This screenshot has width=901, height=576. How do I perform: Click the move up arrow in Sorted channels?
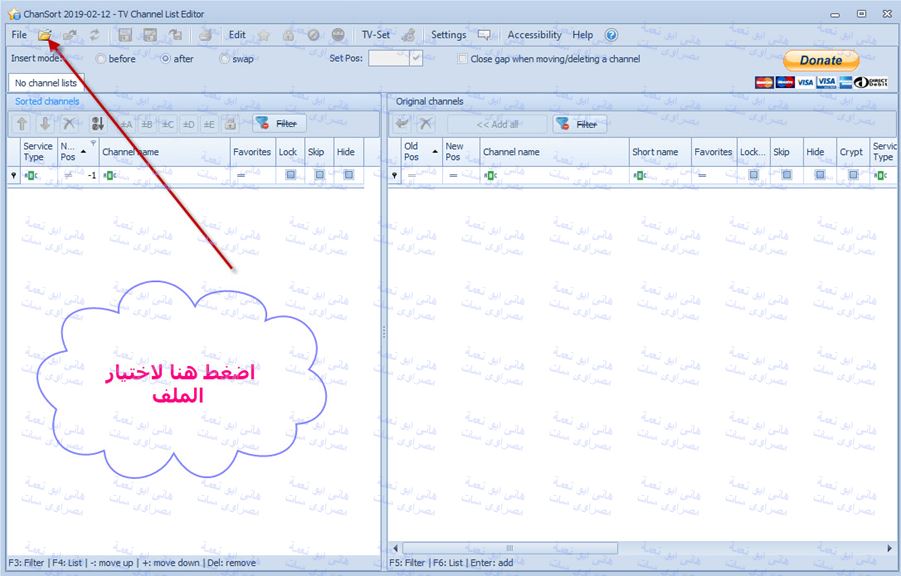pyautogui.click(x=22, y=124)
